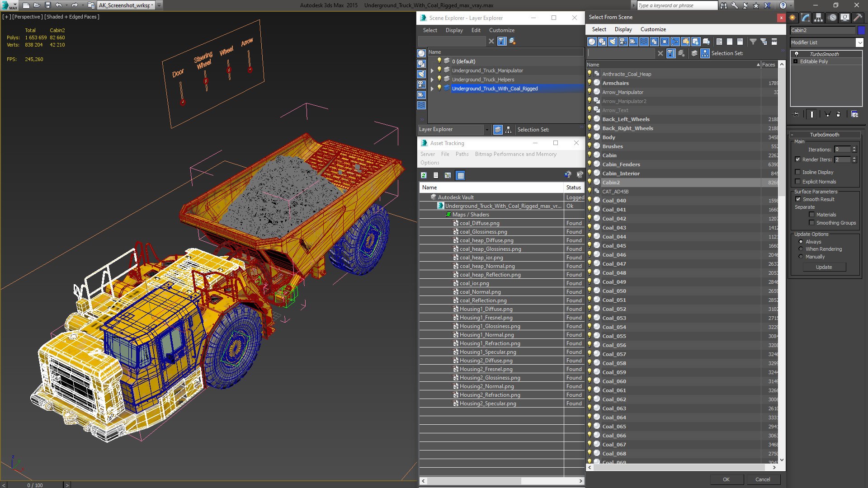
Task: Toggle Display Cameras filter in Select From Scene
Action: coord(623,42)
